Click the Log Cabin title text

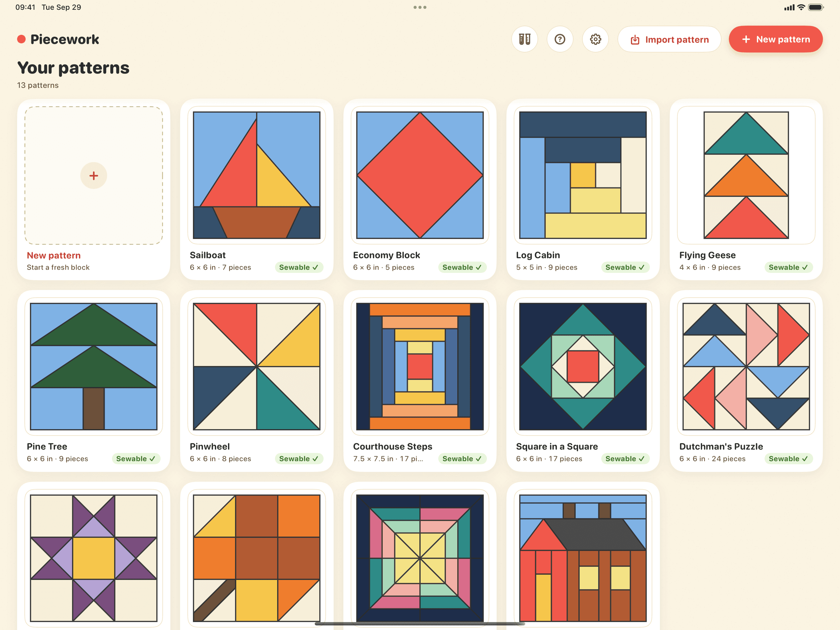(538, 255)
